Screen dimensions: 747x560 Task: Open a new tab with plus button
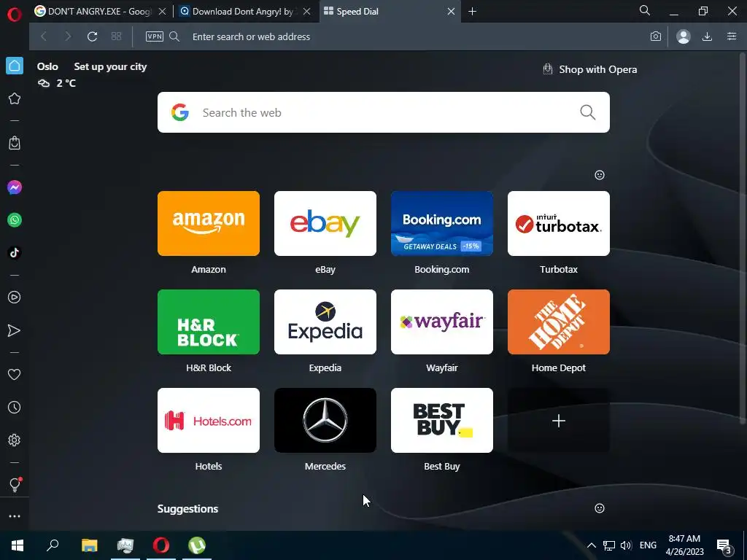(472, 12)
